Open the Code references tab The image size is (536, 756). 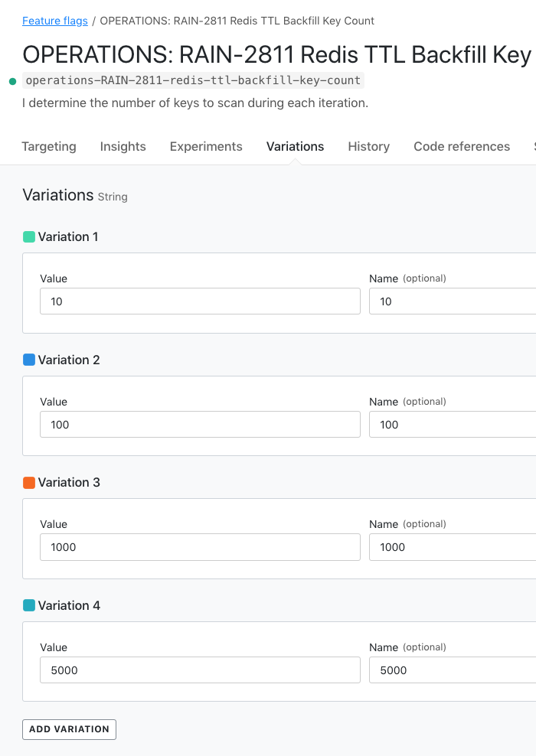[461, 146]
